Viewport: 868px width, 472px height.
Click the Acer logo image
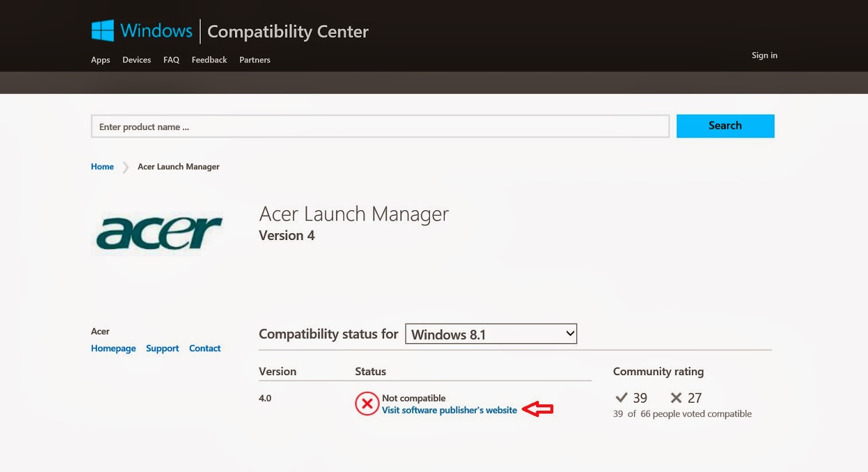point(158,233)
